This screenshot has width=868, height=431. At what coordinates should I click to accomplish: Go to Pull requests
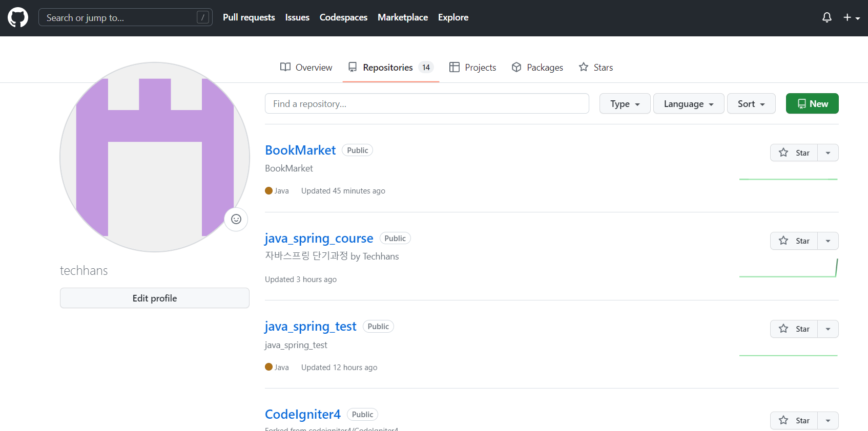click(249, 17)
